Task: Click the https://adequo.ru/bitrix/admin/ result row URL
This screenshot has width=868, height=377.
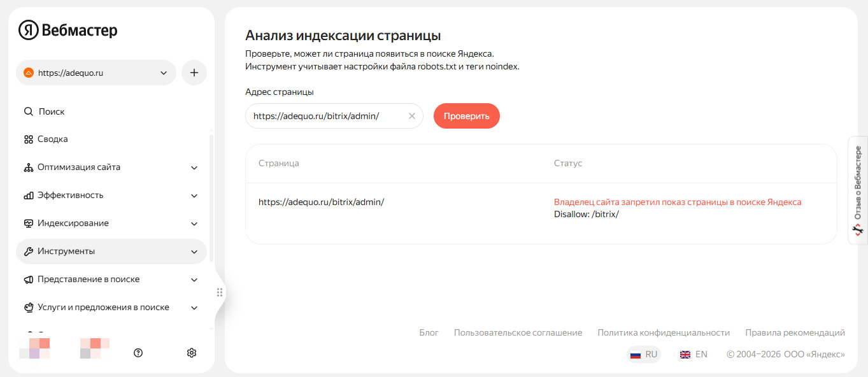Action: 321,202
